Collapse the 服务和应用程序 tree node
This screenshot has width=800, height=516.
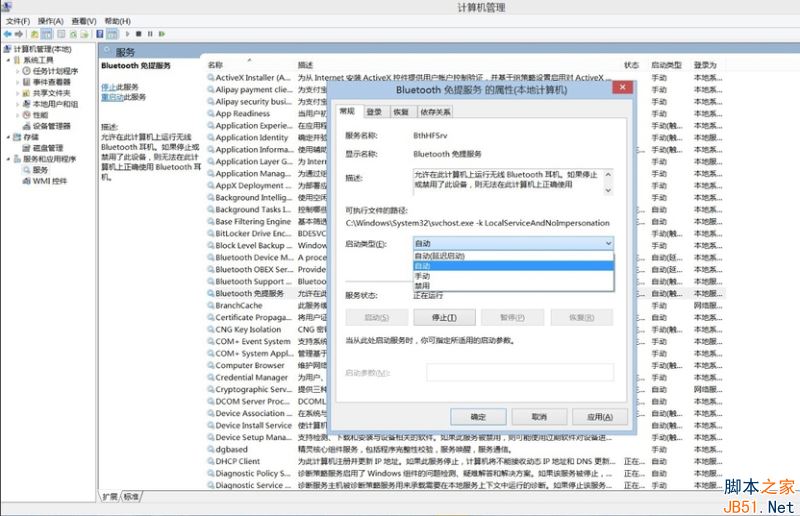click(8, 159)
